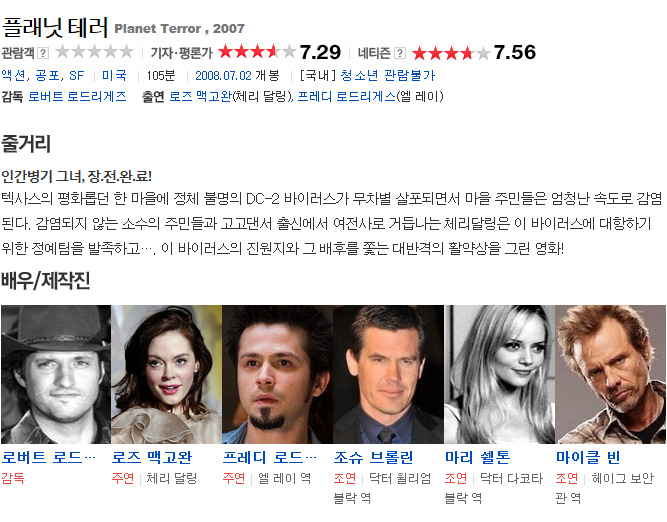Open the SF genre link
The width and height of the screenshot is (667, 522).
[x=77, y=76]
